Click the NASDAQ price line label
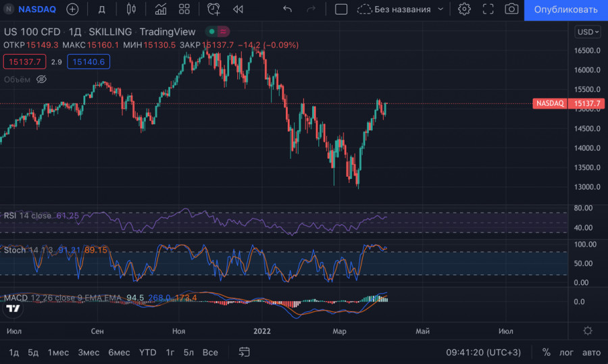Screen dimensions: 608x364 [x=550, y=103]
